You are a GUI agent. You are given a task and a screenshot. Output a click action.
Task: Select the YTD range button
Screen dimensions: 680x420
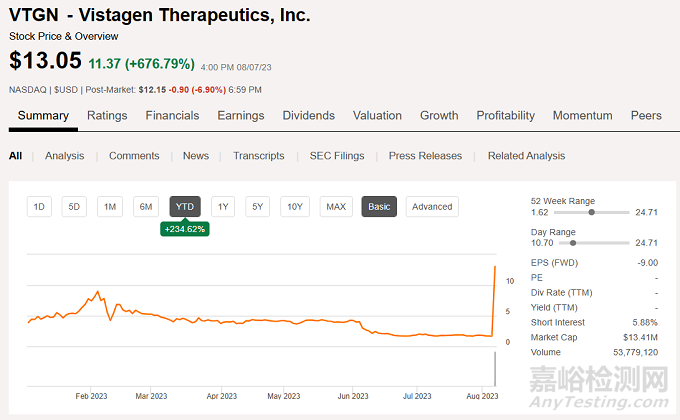[185, 207]
